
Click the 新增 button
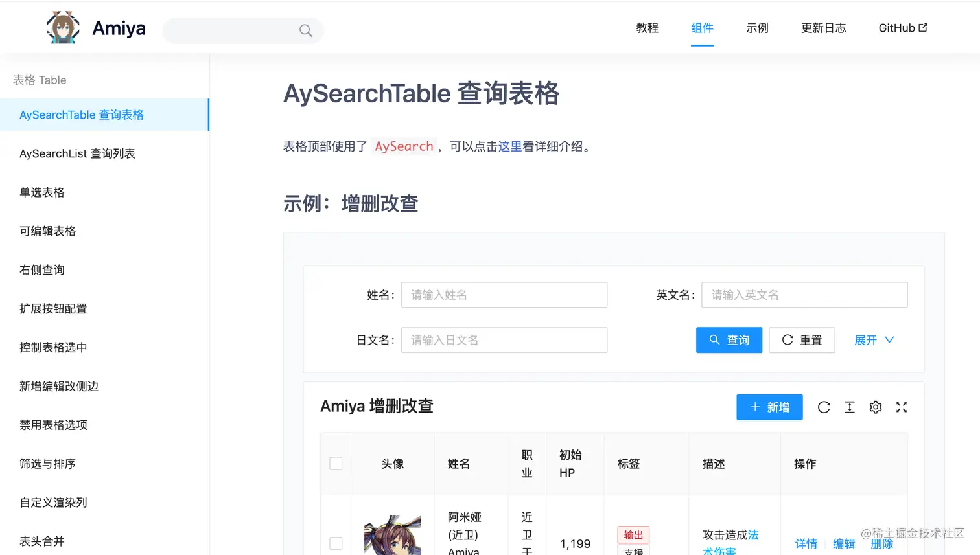(769, 407)
